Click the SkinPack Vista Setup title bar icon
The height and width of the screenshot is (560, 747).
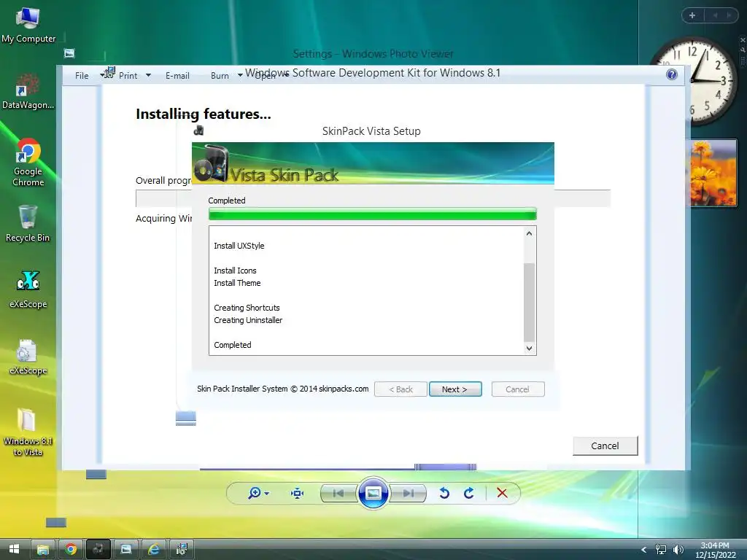(199, 130)
